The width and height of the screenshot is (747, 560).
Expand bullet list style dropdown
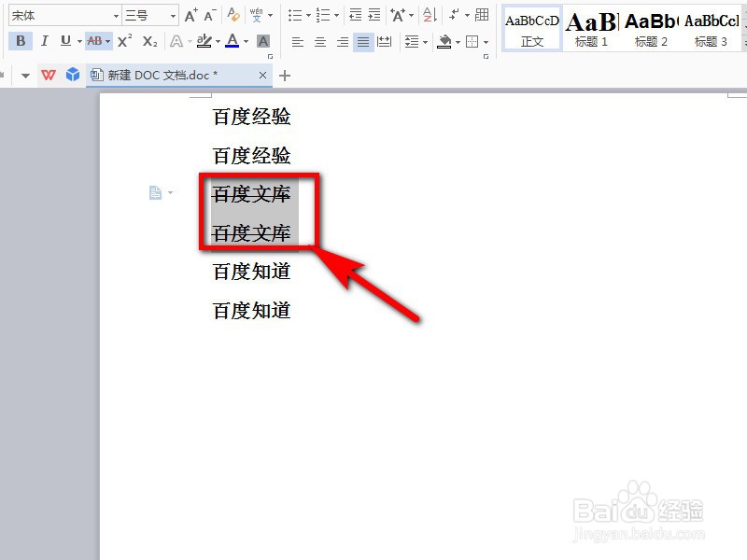tap(308, 16)
